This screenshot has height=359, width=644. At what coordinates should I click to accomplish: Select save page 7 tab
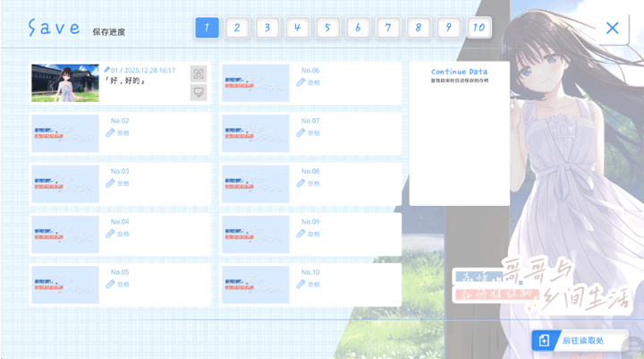coord(388,28)
